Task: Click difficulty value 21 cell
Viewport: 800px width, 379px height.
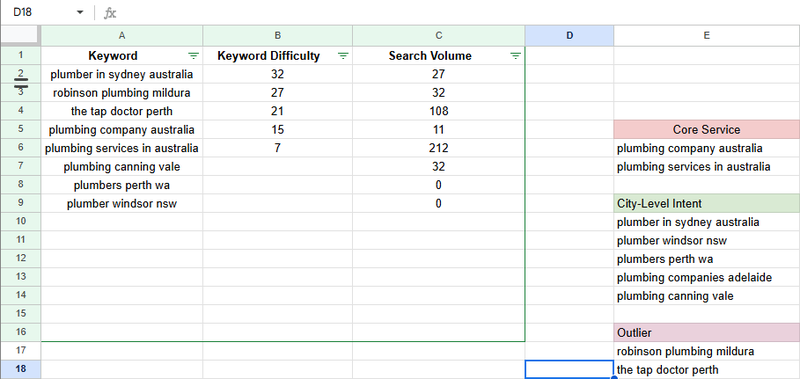Action: [278, 111]
